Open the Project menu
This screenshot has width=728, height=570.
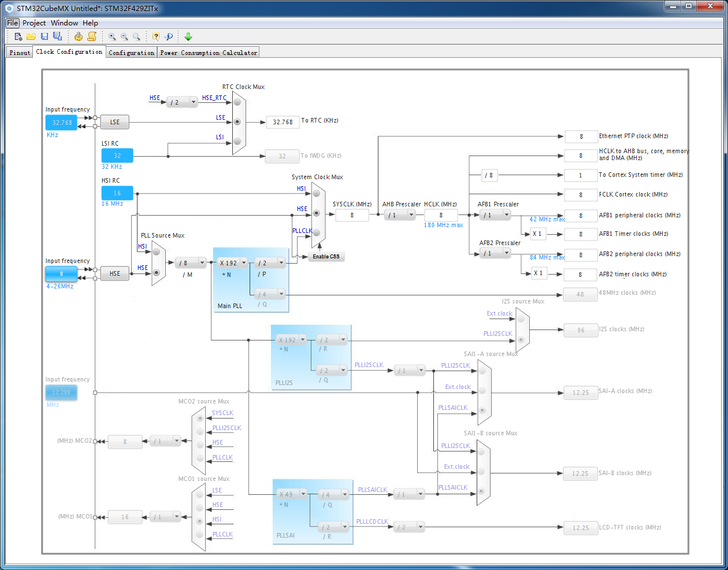point(34,23)
